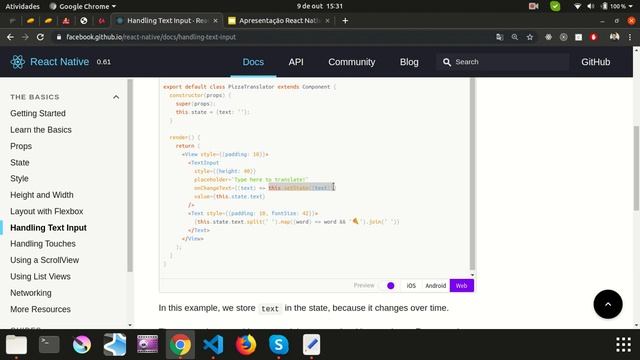The width and height of the screenshot is (640, 360).
Task: Open the Google Chrome app menu in the top bar
Action: tap(82, 6)
